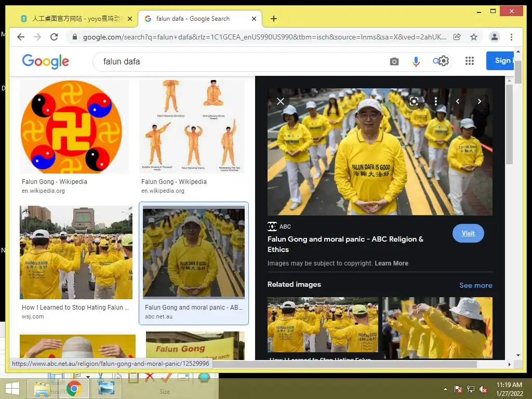Open the Action Center flag icon
The height and width of the screenshot is (399, 532).
[458, 389]
